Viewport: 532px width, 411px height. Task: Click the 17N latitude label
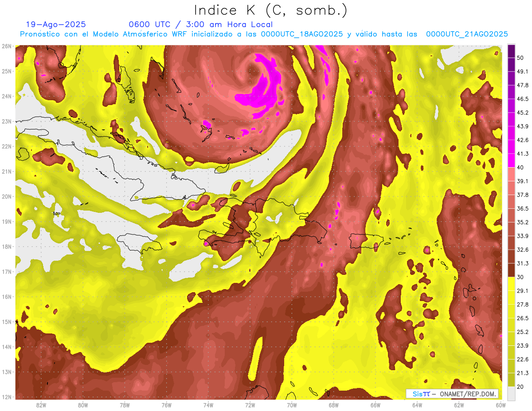point(7,271)
